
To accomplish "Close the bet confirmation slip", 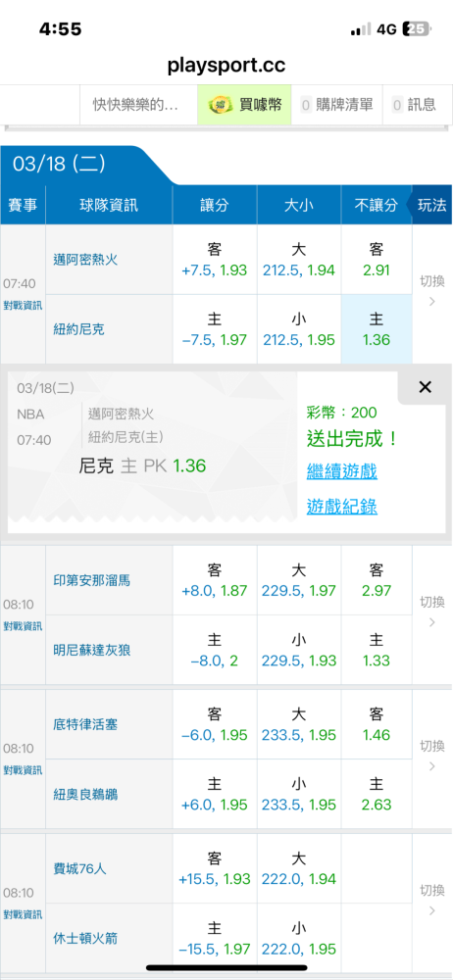I will pyautogui.click(x=425, y=387).
